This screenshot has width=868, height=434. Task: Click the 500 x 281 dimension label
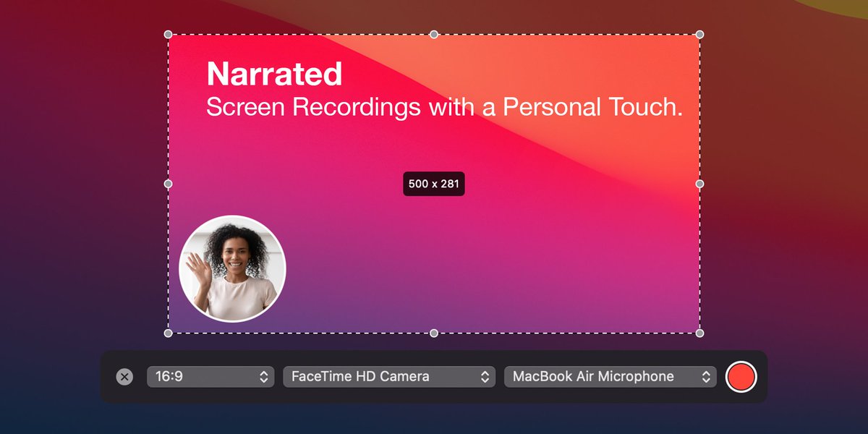coord(434,184)
